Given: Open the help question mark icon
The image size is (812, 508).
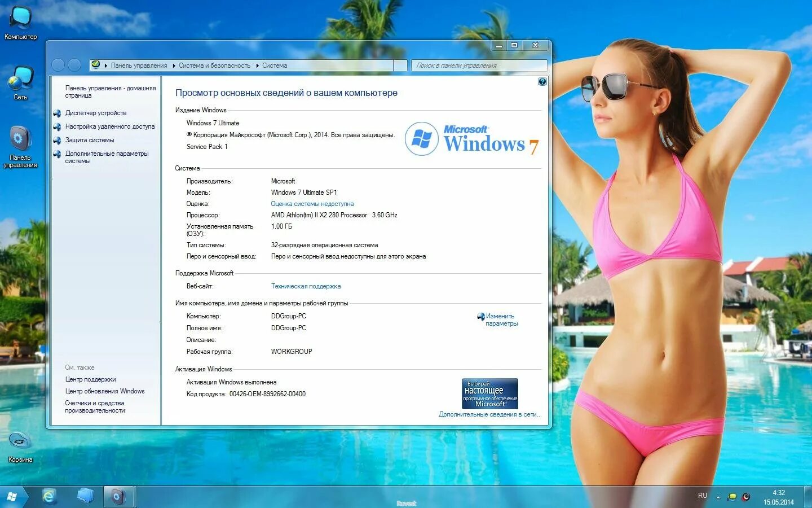Looking at the screenshot, I should (x=542, y=82).
